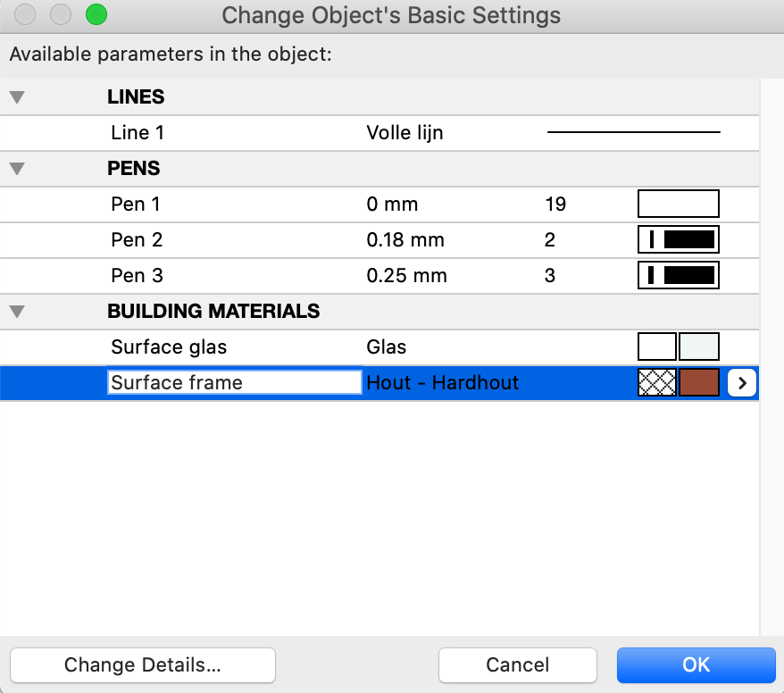Click the green zoom window button
This screenshot has height=693, width=784.
tap(96, 14)
